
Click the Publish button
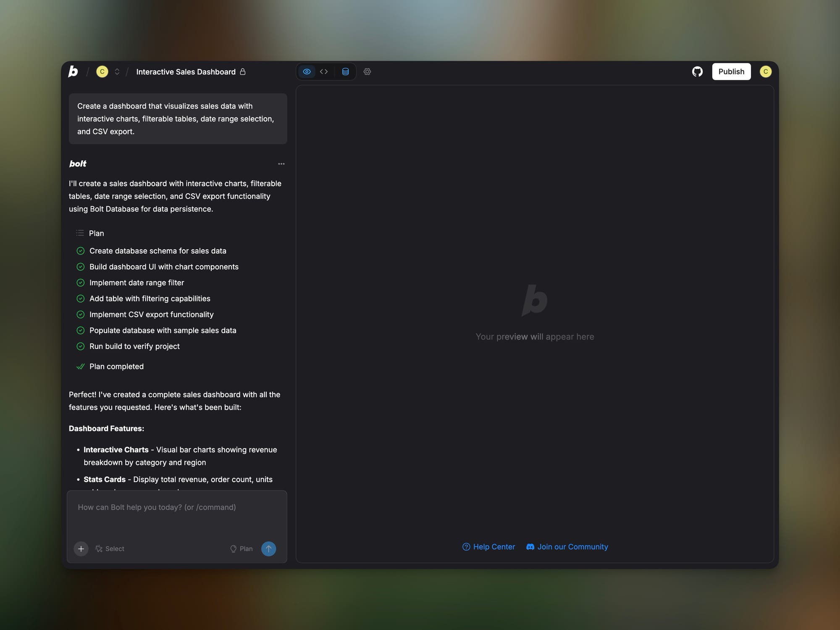click(731, 71)
